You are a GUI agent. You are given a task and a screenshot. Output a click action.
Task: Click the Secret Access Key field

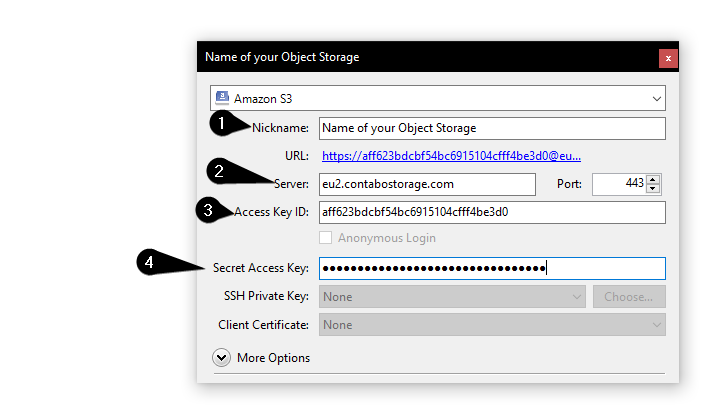click(492, 268)
